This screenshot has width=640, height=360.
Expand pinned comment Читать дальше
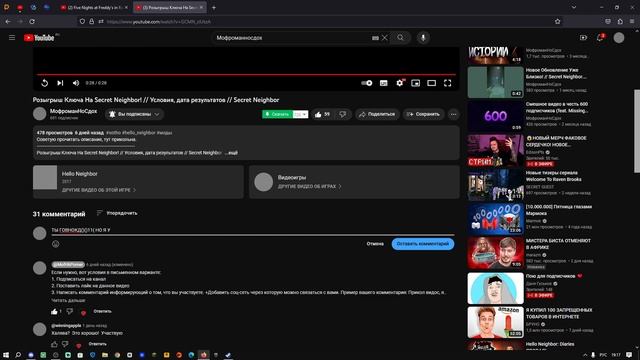click(68, 300)
